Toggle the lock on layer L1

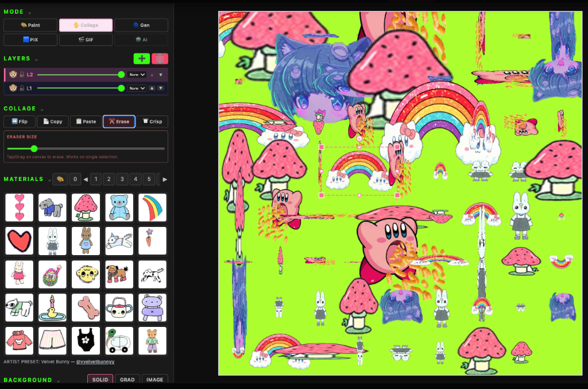22,88
